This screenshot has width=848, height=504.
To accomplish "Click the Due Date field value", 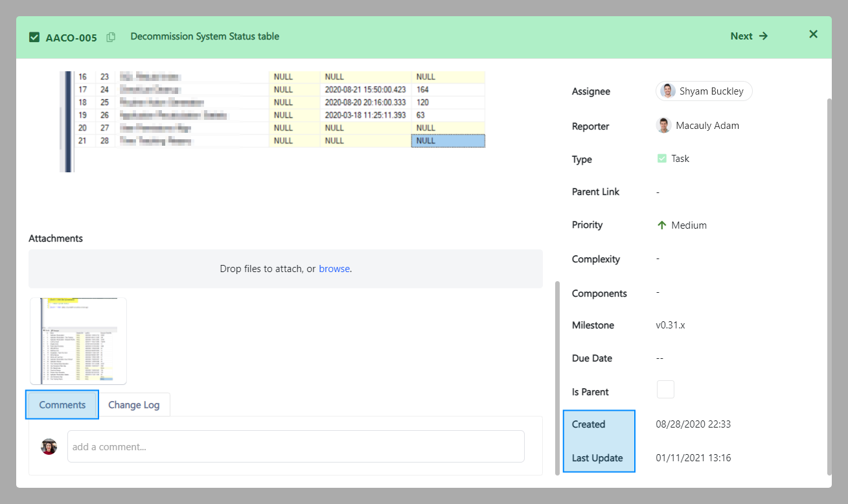I will pos(659,358).
